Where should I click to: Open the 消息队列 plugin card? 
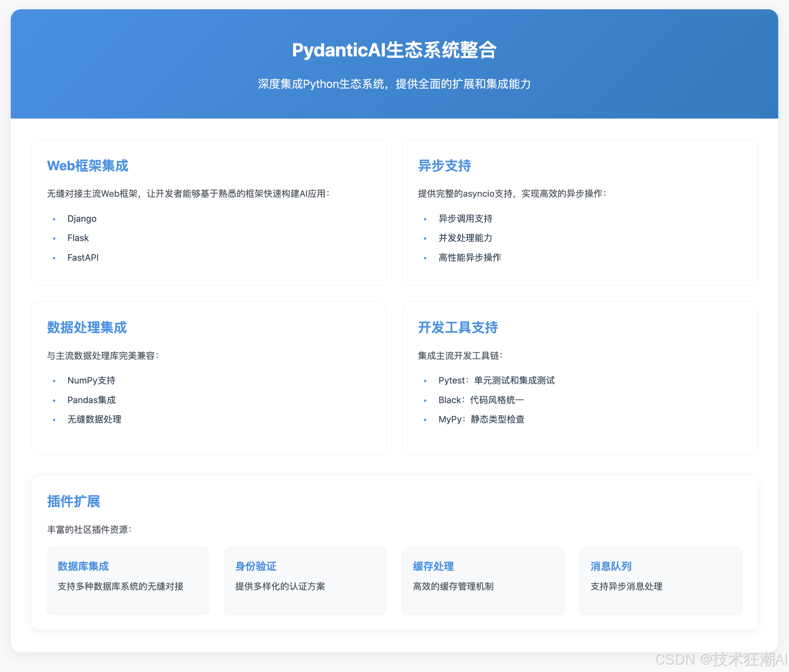point(660,580)
